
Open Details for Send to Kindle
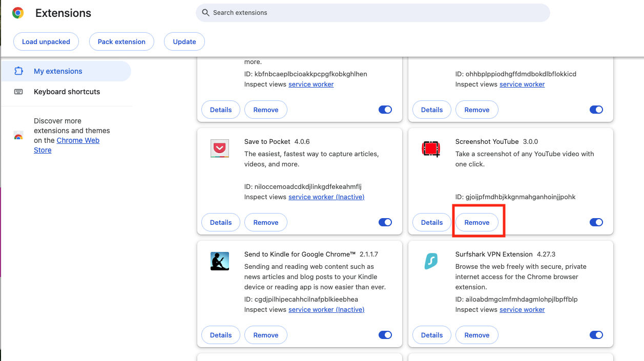point(220,334)
